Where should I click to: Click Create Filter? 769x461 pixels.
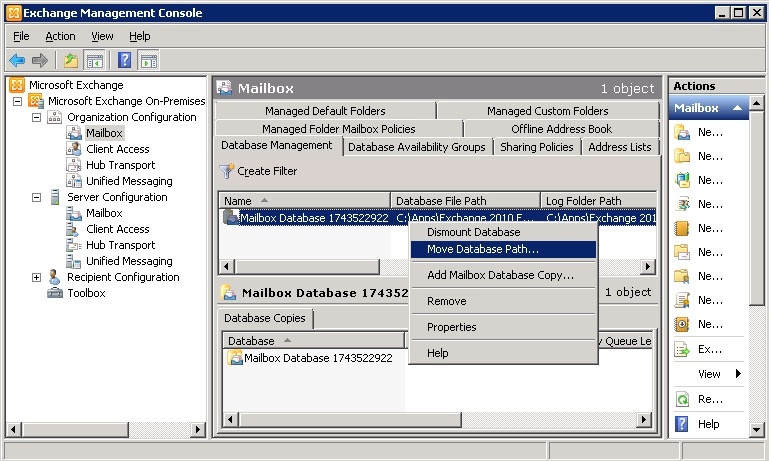(x=258, y=171)
